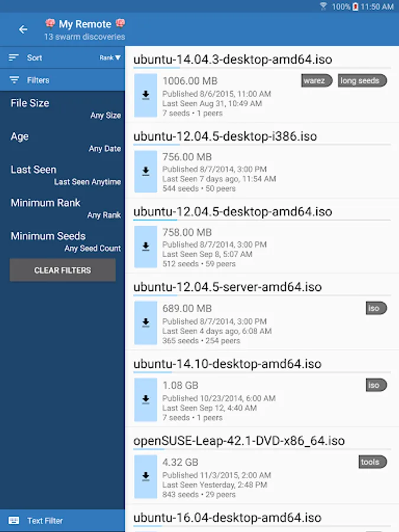Open ubuntu-12.04.5-desktop-i386.iso title
This screenshot has width=399, height=532.
pyautogui.click(x=225, y=136)
